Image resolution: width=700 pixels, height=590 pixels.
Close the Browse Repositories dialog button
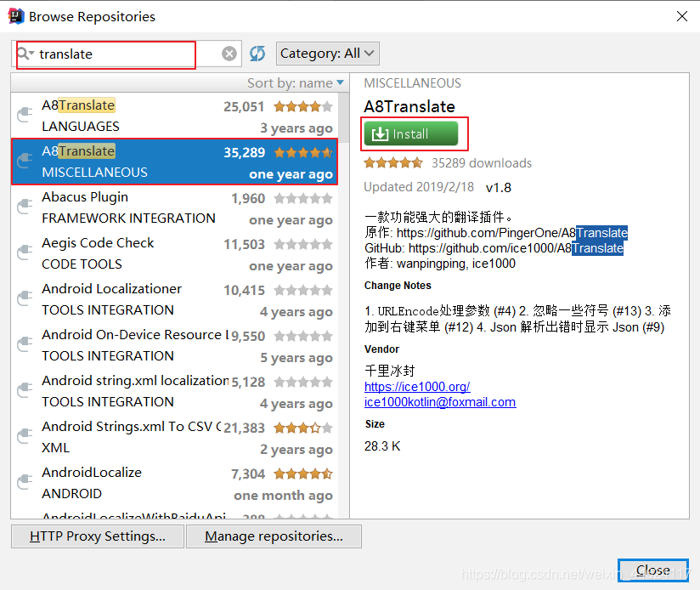coord(653,570)
